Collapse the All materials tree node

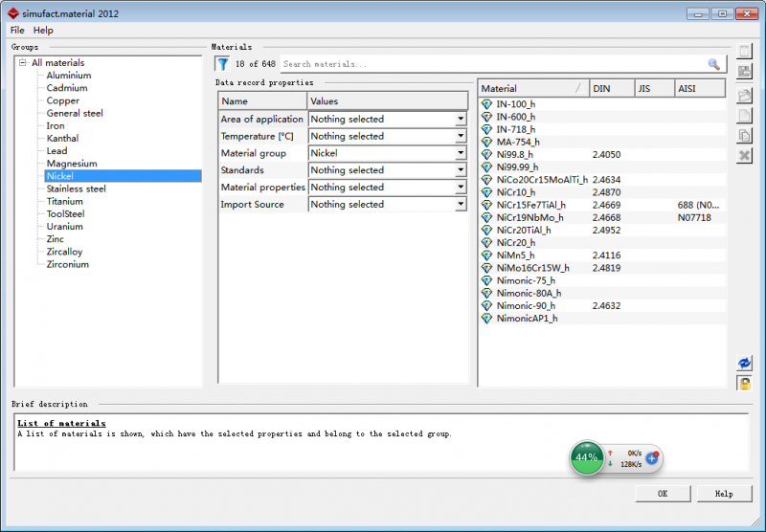pyautogui.click(x=22, y=62)
